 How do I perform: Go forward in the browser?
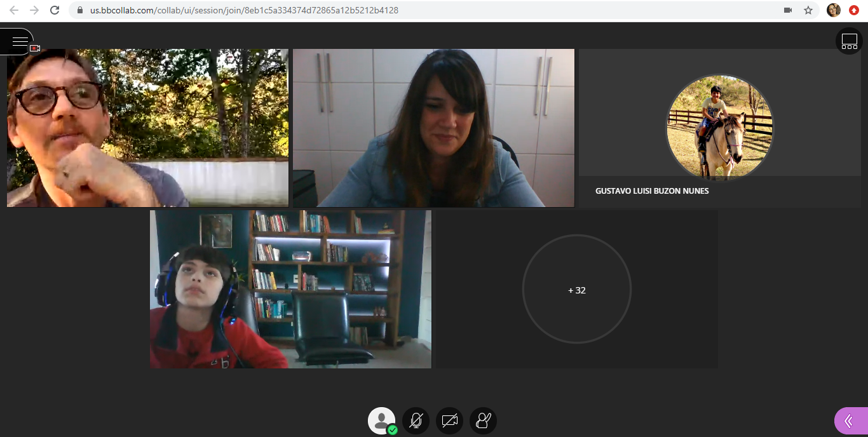coord(34,10)
